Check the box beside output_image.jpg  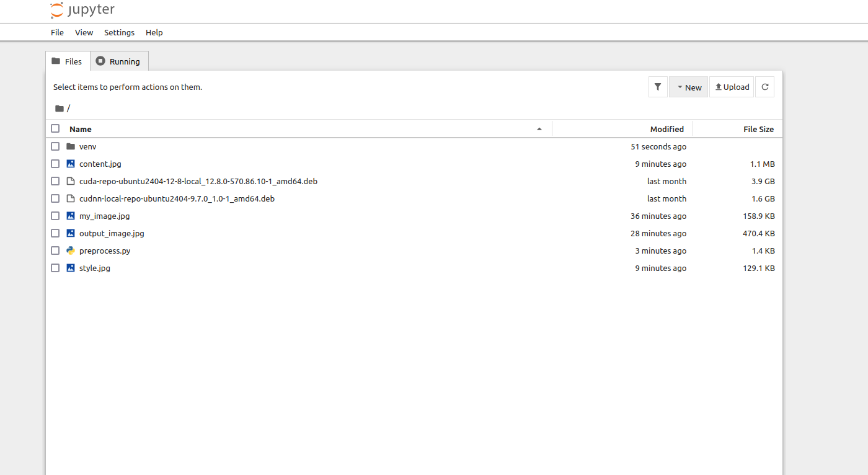(55, 234)
